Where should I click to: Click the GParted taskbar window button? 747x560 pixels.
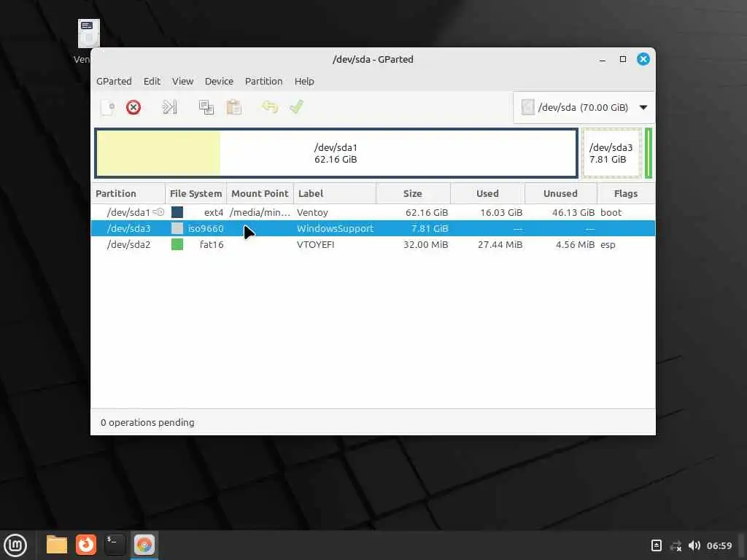pyautogui.click(x=144, y=545)
